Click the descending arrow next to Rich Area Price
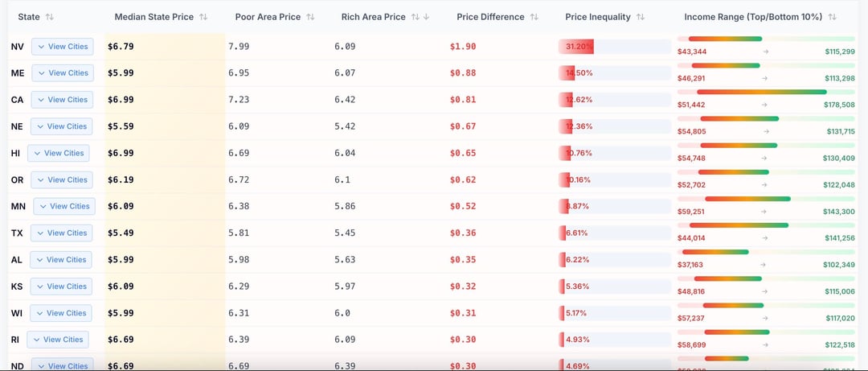This screenshot has width=868, height=371. (x=426, y=17)
